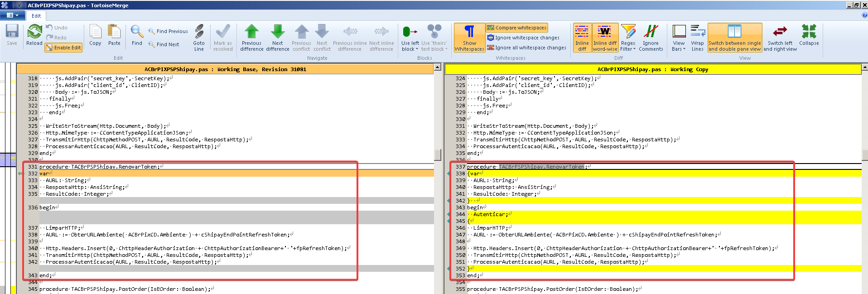Click 'js.Free;' on right pane line 328
This screenshot has height=294, width=868.
[495, 106]
